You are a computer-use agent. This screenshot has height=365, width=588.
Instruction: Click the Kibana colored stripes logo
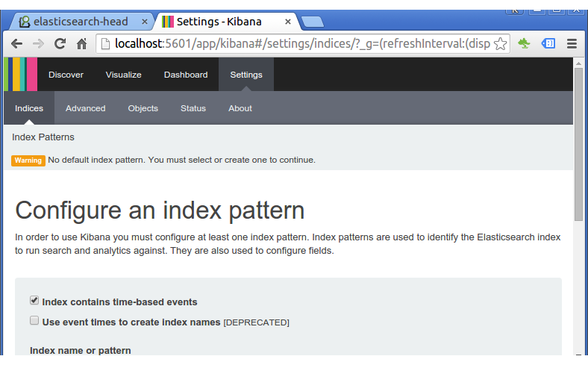coord(21,75)
